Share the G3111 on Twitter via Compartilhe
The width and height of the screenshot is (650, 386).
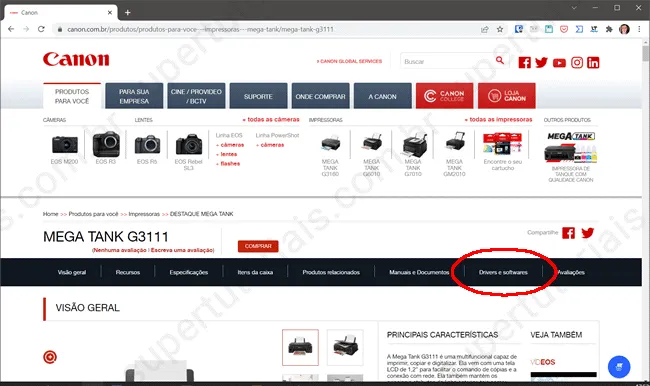tap(587, 233)
